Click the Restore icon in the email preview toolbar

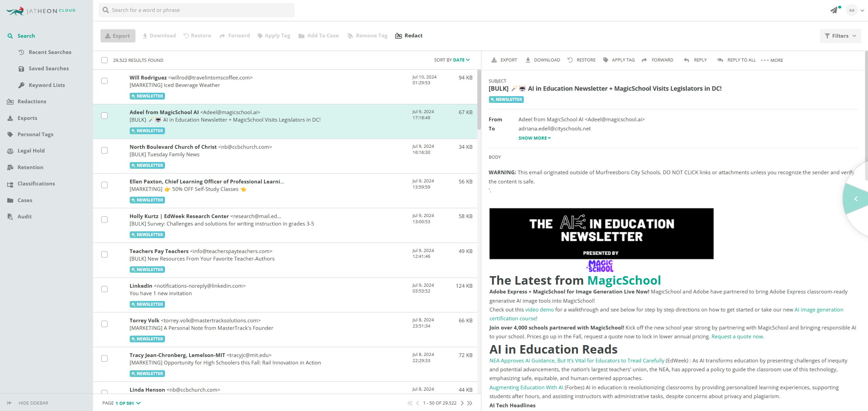tap(570, 60)
